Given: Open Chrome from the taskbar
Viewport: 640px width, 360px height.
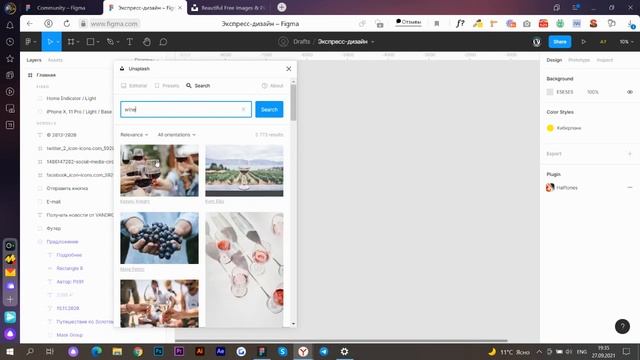Looking at the screenshot, I should click(x=138, y=351).
